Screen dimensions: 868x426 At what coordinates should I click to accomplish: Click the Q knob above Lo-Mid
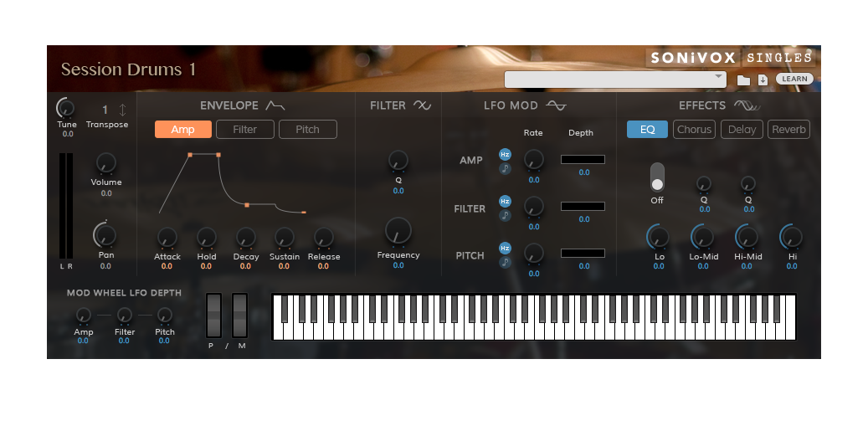704,183
